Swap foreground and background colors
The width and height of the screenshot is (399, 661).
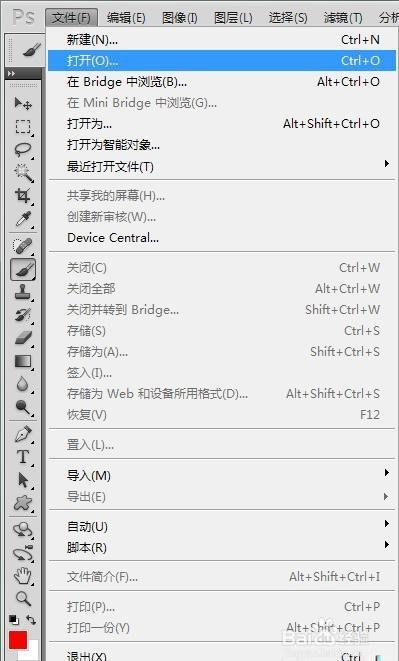click(x=31, y=620)
